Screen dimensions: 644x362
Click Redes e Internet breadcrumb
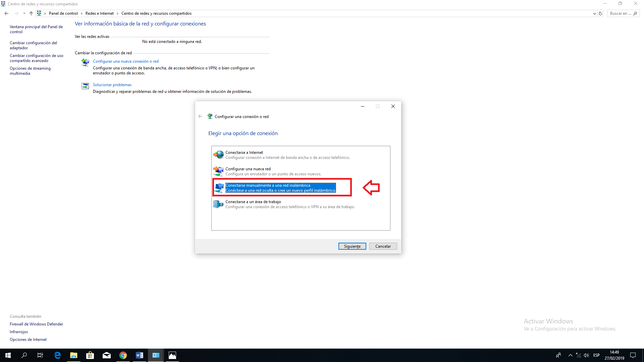pyautogui.click(x=100, y=13)
